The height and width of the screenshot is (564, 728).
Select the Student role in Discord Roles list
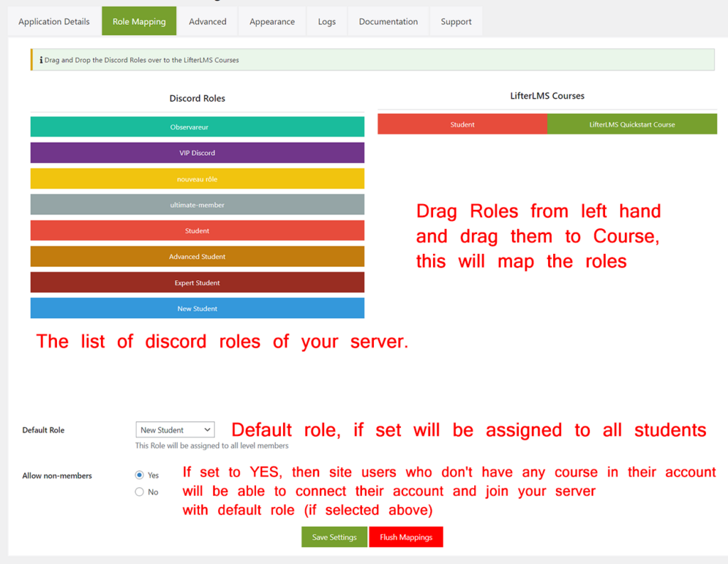pyautogui.click(x=198, y=230)
